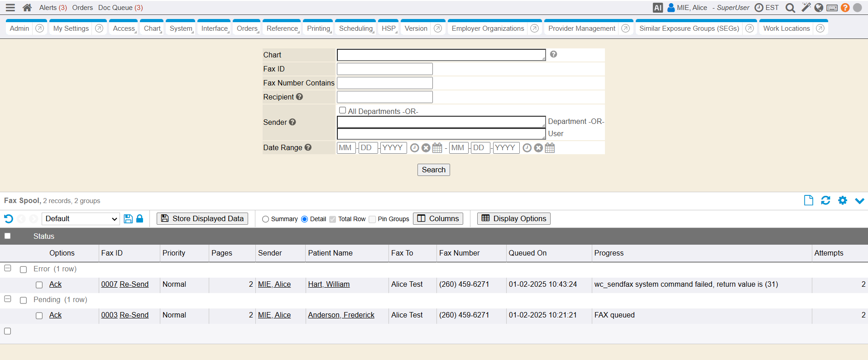Open the Scheduling menu
Image resolution: width=868 pixels, height=360 pixels.
[356, 28]
